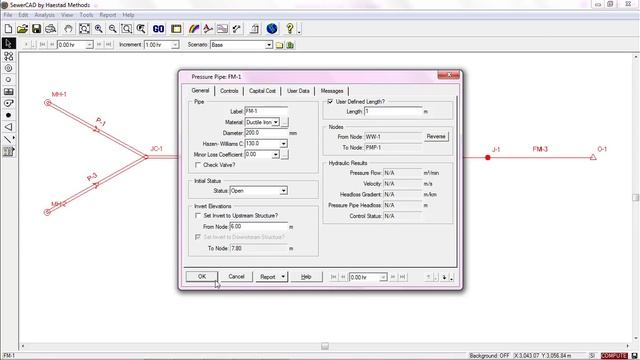Select the O-1 outlet node
Viewport: 640px width, 360px height.
point(593,157)
